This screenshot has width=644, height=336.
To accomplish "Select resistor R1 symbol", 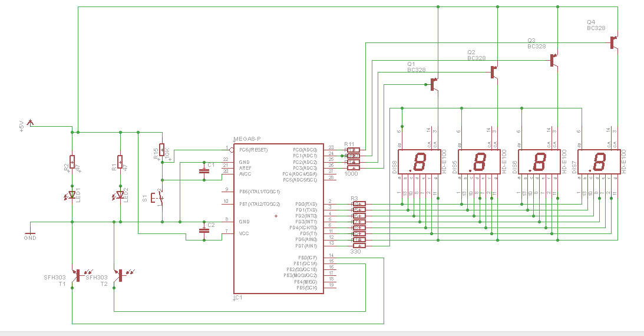I will point(120,162).
